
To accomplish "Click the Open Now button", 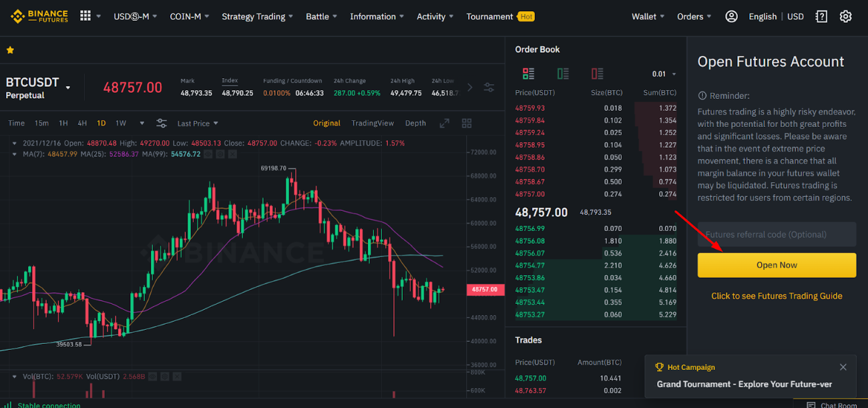I will point(777,265).
